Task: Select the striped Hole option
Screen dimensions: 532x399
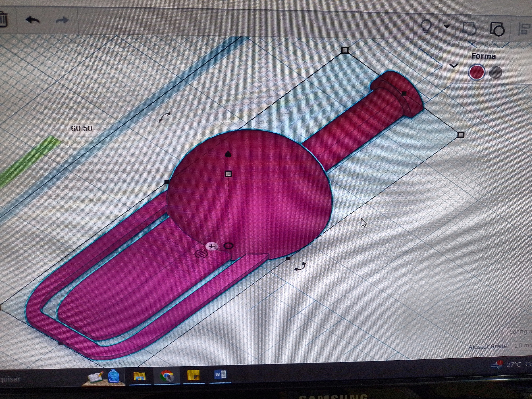Action: 495,72
